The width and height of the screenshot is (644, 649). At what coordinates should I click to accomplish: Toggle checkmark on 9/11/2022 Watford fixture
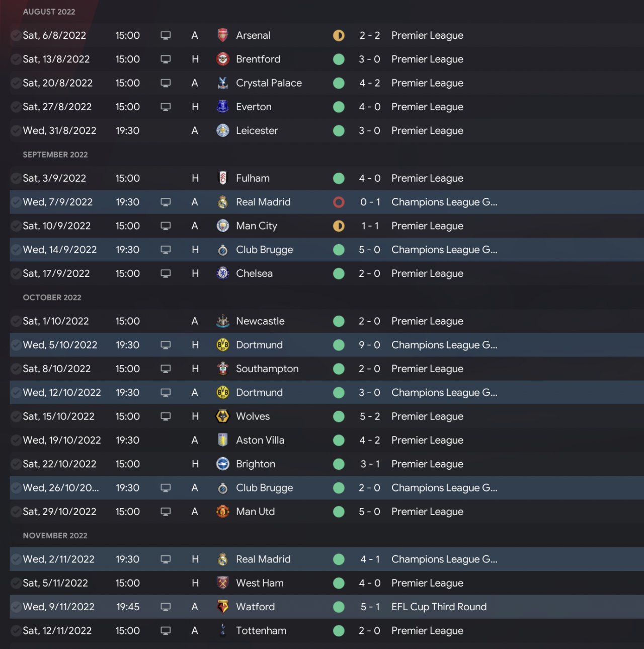(x=16, y=607)
